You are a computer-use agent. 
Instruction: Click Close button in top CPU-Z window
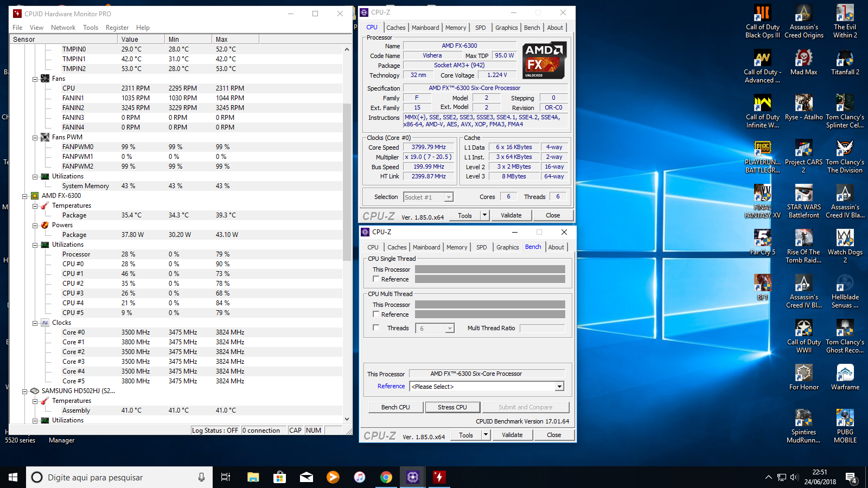[553, 215]
